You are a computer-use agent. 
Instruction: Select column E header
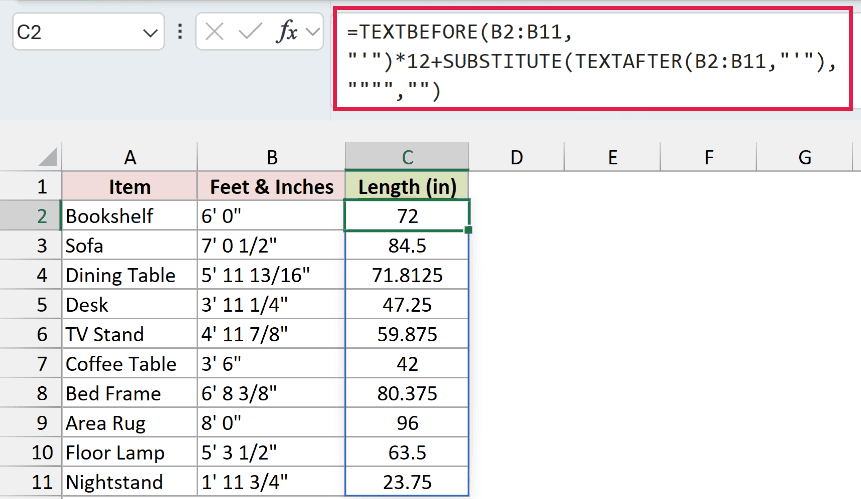(612, 157)
